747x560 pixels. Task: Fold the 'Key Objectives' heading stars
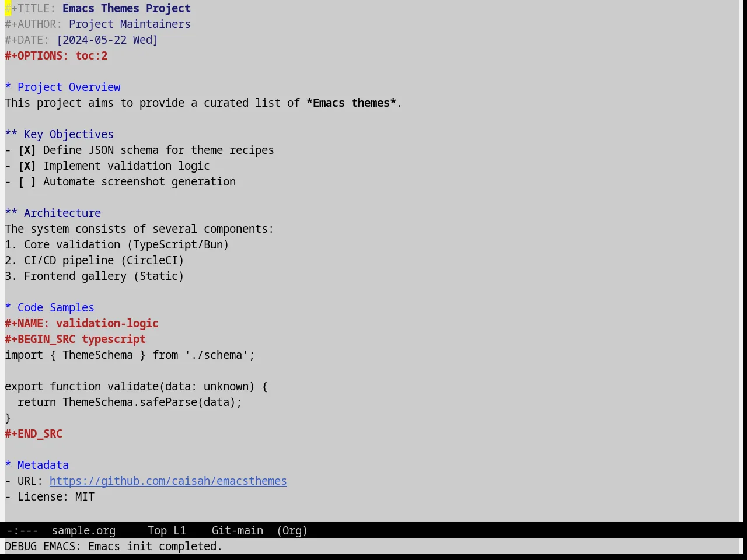pyautogui.click(x=11, y=135)
